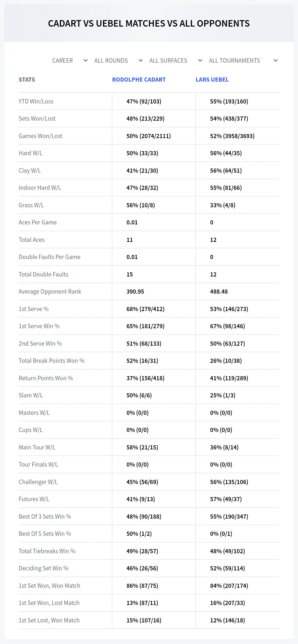Select the Average Opponent Rank row
Image resolution: width=298 pixels, height=644 pixels.
click(x=149, y=292)
